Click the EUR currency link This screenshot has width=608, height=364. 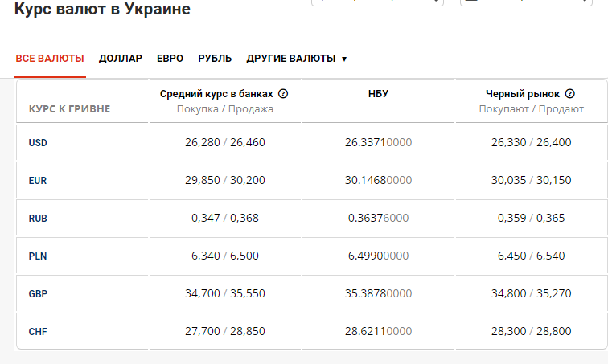click(x=38, y=181)
